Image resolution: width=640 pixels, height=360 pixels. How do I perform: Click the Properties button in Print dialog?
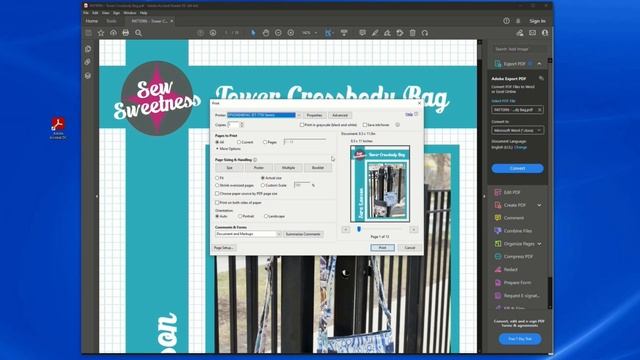314,116
